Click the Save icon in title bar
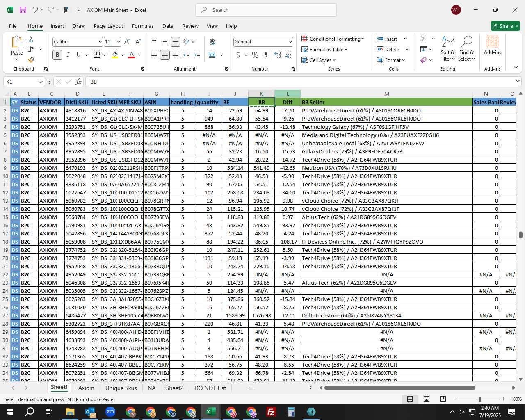Viewport: 525px width, 420px height. (x=23, y=10)
